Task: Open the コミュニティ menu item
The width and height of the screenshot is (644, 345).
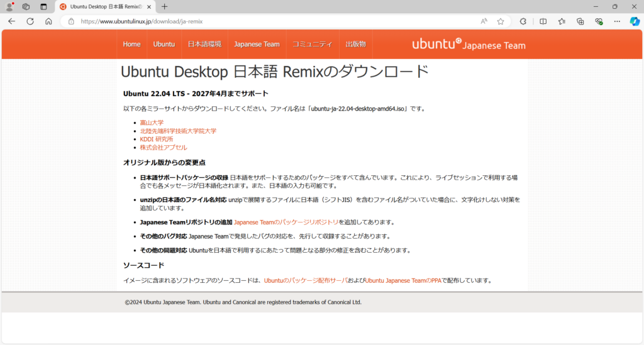Action: click(x=312, y=45)
